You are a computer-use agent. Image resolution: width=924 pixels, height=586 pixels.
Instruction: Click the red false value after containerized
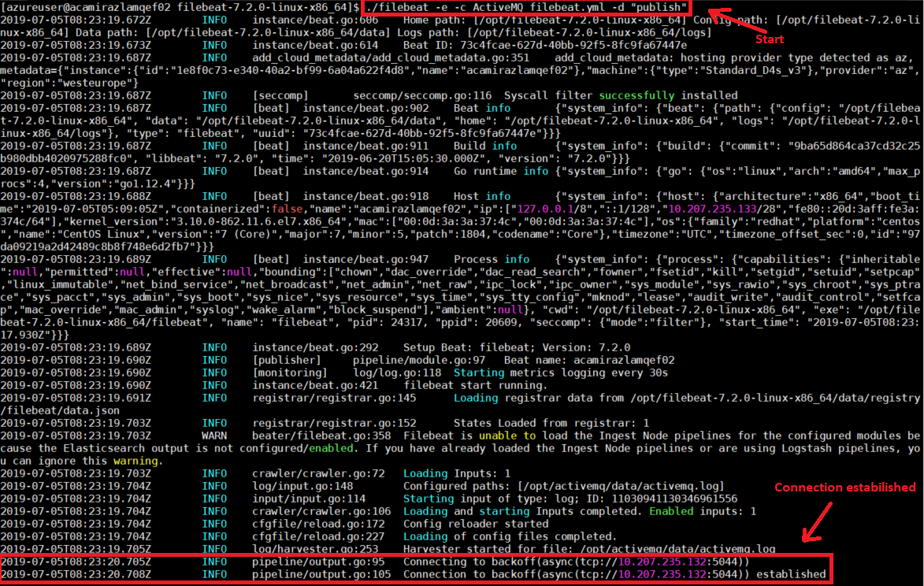click(287, 209)
